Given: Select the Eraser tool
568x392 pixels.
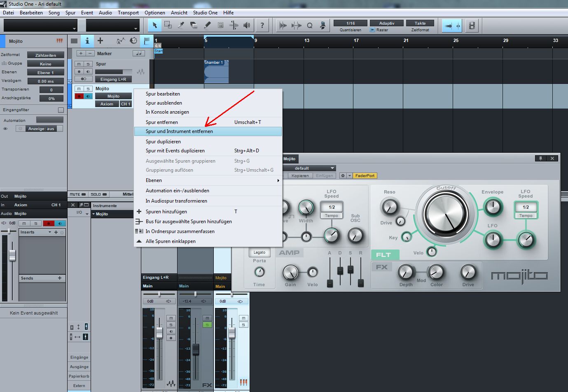Looking at the screenshot, I should pos(194,25).
